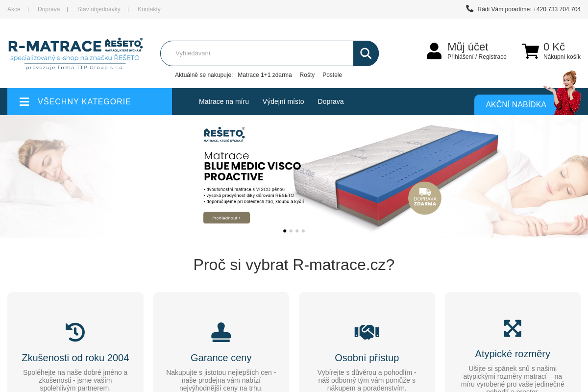Click the Akce link in top bar

point(14,9)
